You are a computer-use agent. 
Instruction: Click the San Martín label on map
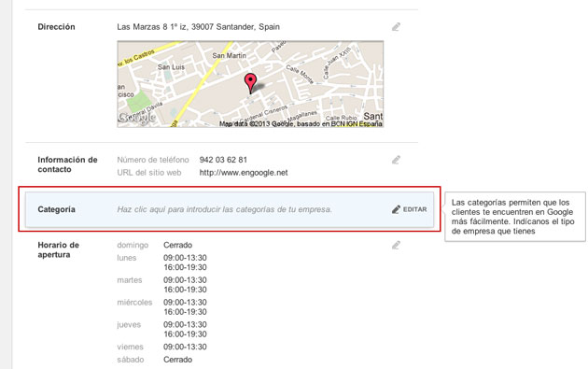coord(229,55)
